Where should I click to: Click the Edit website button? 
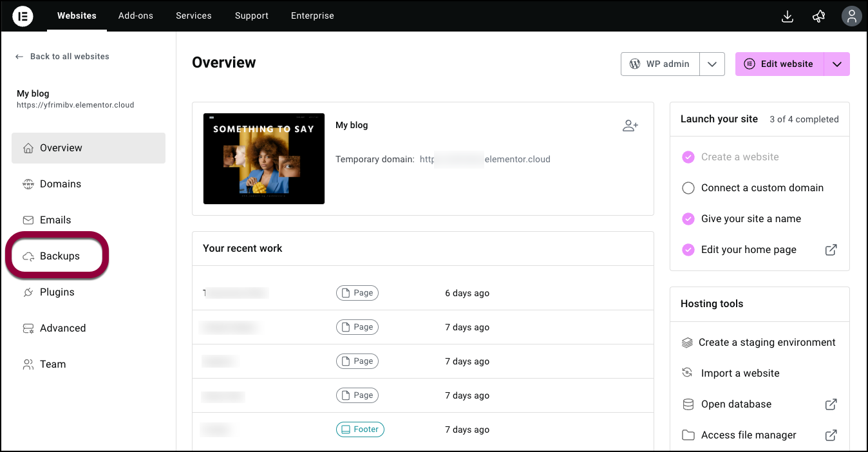[779, 64]
